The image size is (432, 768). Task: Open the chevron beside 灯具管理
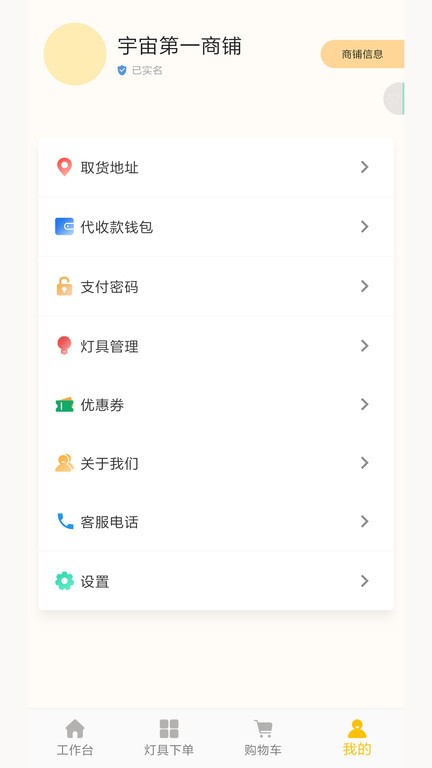tap(364, 346)
